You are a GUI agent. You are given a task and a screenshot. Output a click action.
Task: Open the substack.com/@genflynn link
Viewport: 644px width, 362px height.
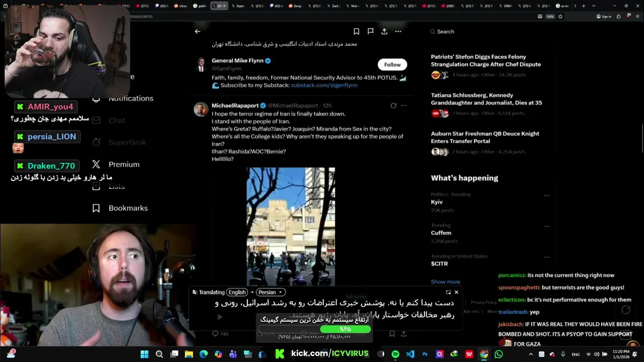324,85
